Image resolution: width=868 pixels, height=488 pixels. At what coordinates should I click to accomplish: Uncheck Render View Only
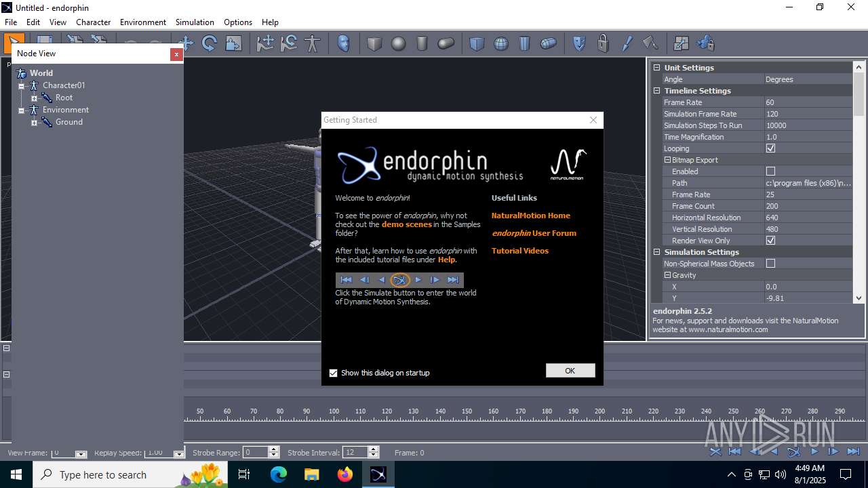coord(770,241)
